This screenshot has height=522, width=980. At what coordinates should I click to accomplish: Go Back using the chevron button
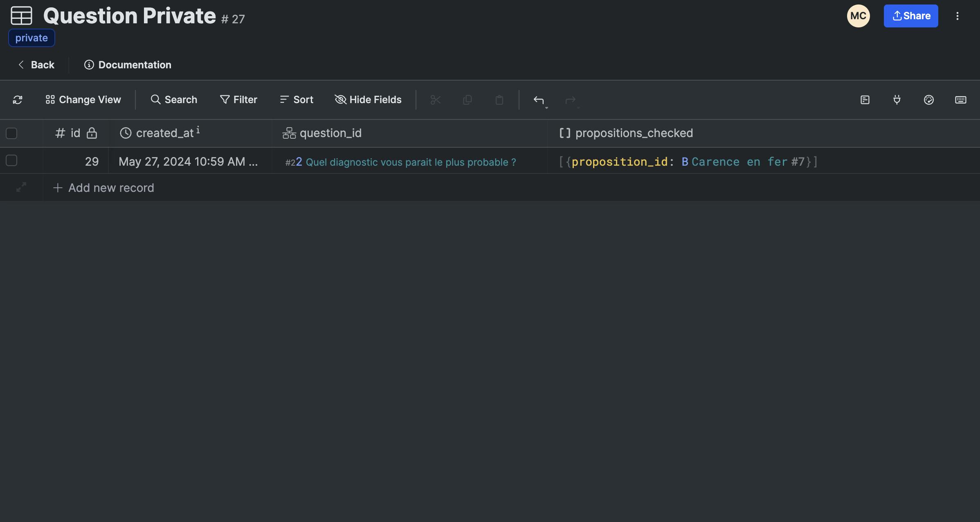(36, 65)
